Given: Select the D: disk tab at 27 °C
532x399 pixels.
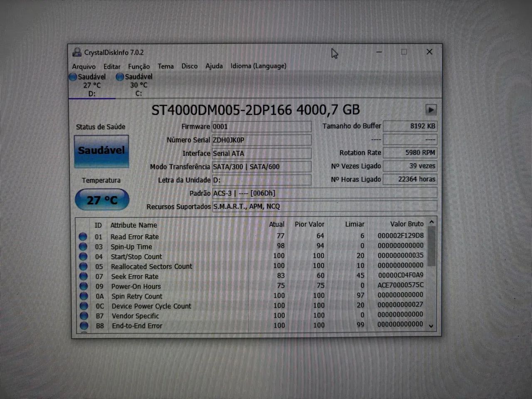Looking at the screenshot, I should [91, 85].
